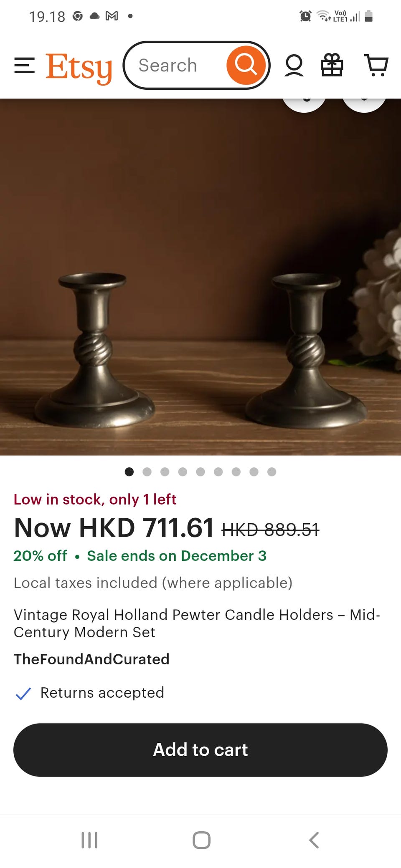Screen dimensions: 401x868
Task: Tap Android back navigation arrow
Action: click(x=314, y=840)
